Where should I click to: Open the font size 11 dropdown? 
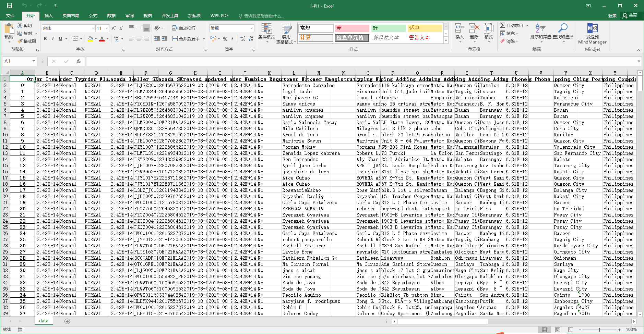click(107, 28)
